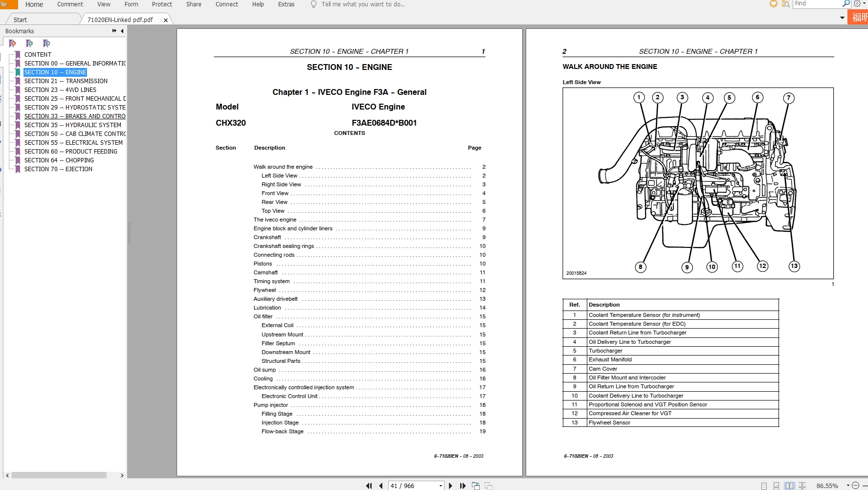Go to previous page arrow
The height and width of the screenshot is (490, 868).
tap(380, 486)
